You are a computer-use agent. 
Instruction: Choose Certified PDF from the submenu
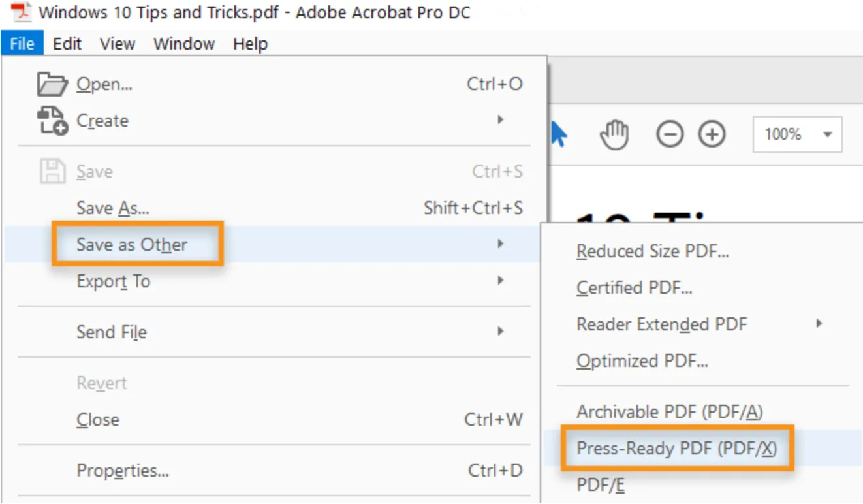(x=636, y=287)
